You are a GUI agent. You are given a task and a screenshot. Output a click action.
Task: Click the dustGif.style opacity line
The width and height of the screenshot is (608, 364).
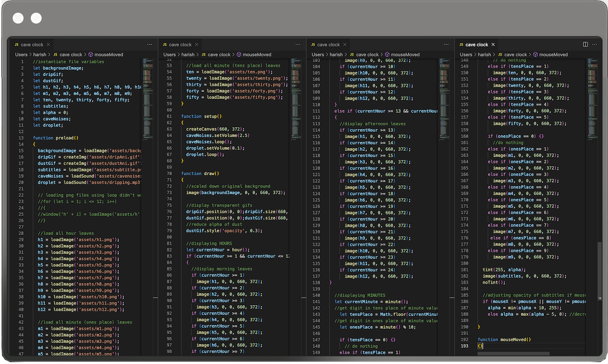(x=224, y=230)
